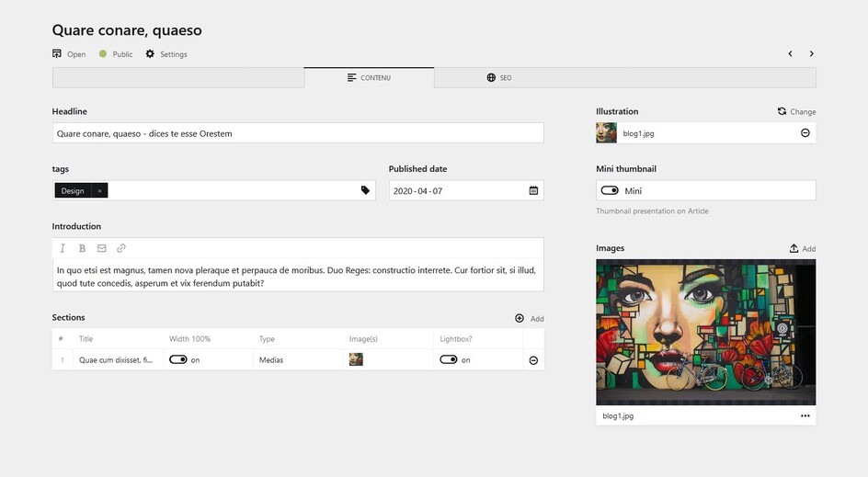The width and height of the screenshot is (868, 477).
Task: Click the green Public status dot
Action: tap(102, 53)
